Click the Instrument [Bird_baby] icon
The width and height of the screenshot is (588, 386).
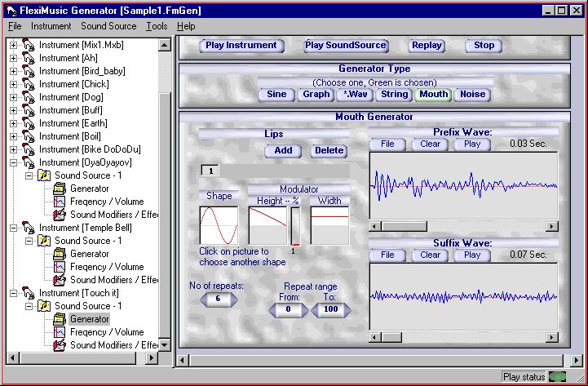tap(29, 71)
